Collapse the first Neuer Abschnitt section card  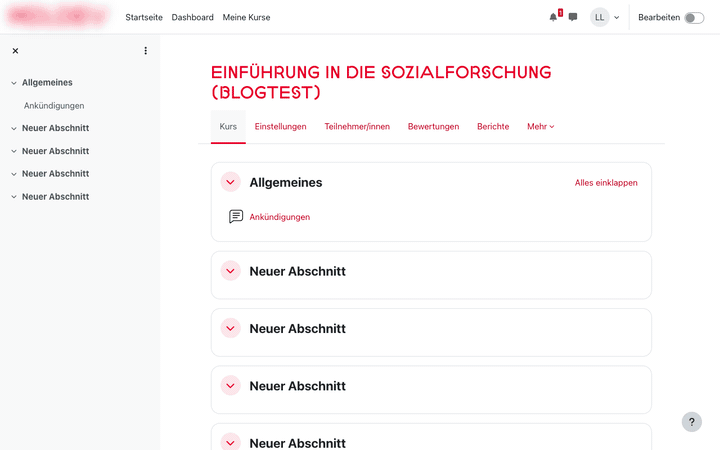pyautogui.click(x=231, y=271)
